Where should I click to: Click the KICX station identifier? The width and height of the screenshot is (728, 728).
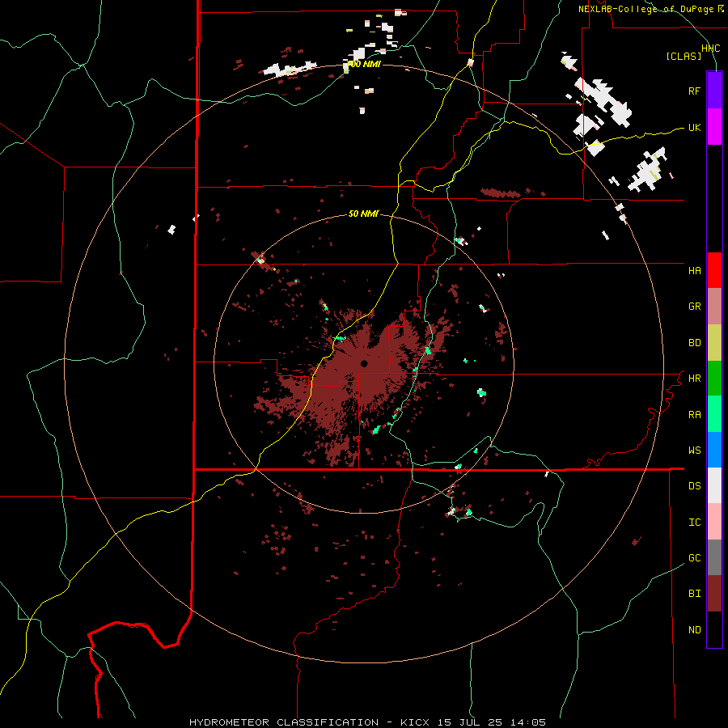[415, 722]
